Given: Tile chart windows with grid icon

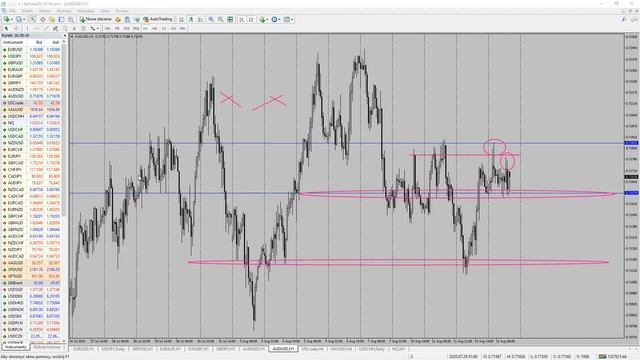Looking at the screenshot, I should click(230, 19).
